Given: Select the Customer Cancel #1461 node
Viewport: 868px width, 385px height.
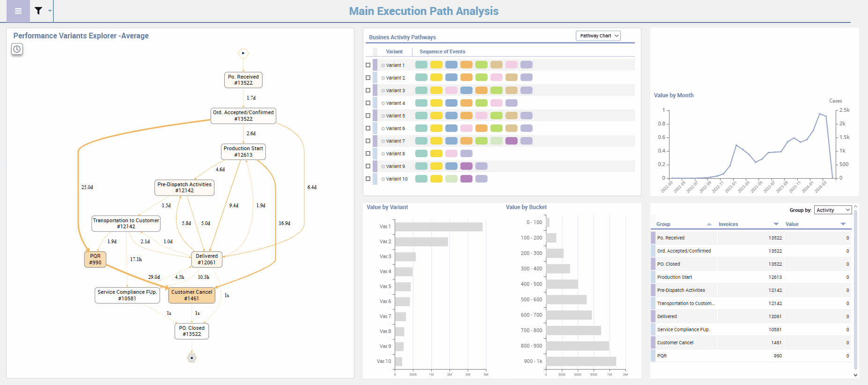Looking at the screenshot, I should tap(191, 295).
